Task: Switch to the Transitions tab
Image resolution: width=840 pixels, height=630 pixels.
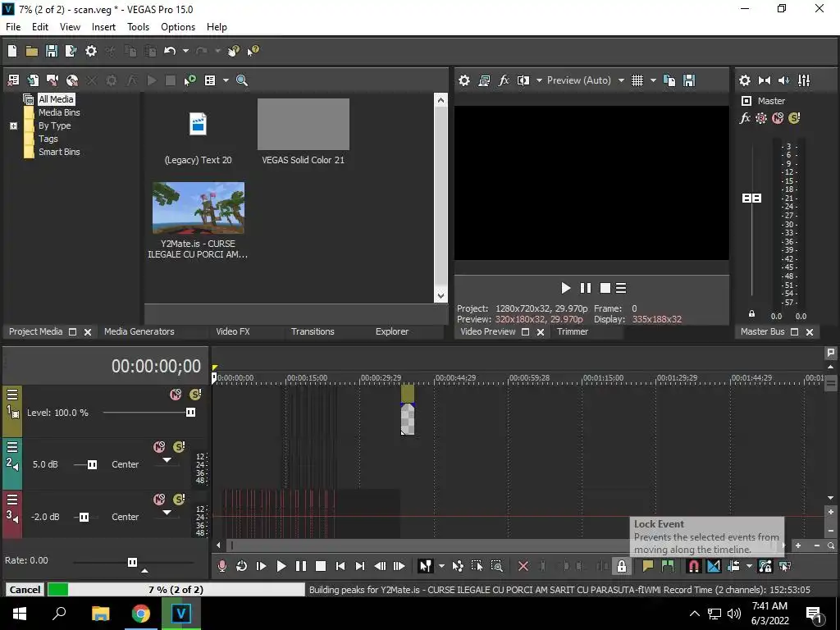Action: (x=313, y=331)
